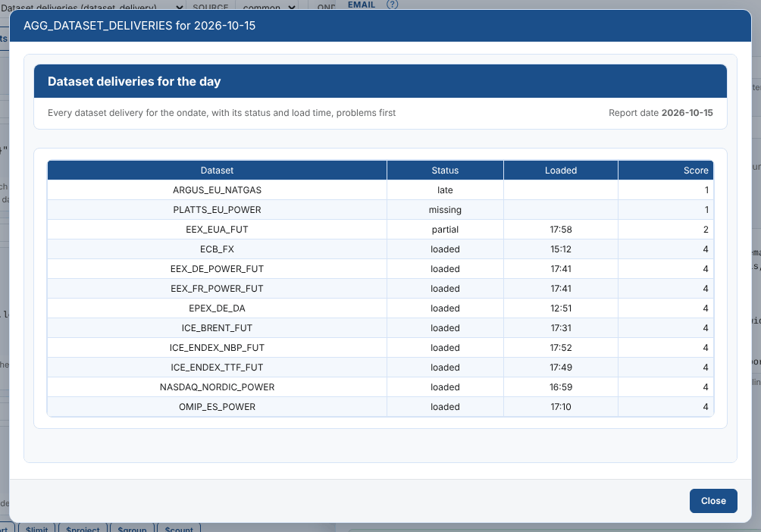Select the ICE_BRENT_FUT dataset cell
Image resolution: width=761 pixels, height=532 pixels.
pos(217,328)
